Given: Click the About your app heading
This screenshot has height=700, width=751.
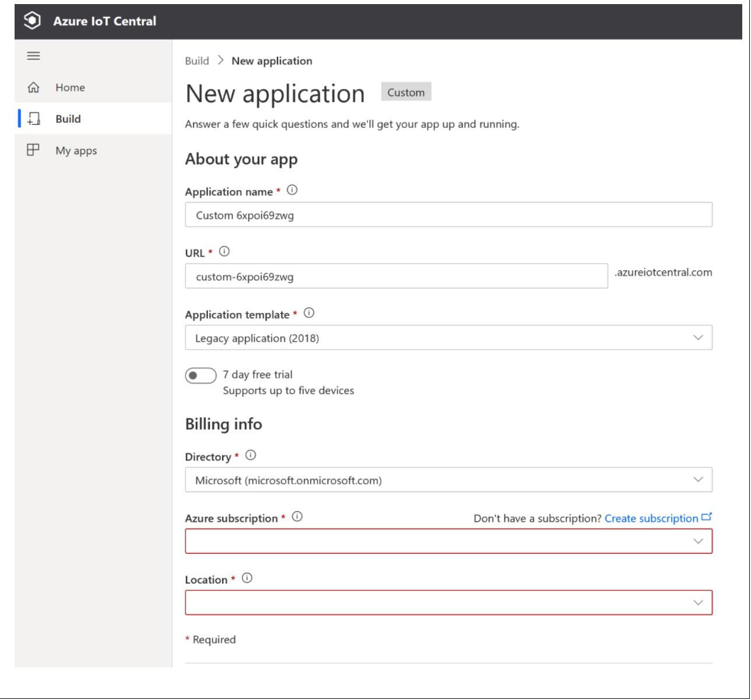Looking at the screenshot, I should click(241, 159).
